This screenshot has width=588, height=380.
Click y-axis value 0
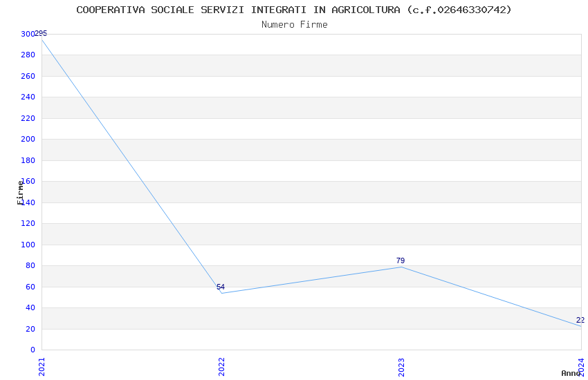point(33,350)
